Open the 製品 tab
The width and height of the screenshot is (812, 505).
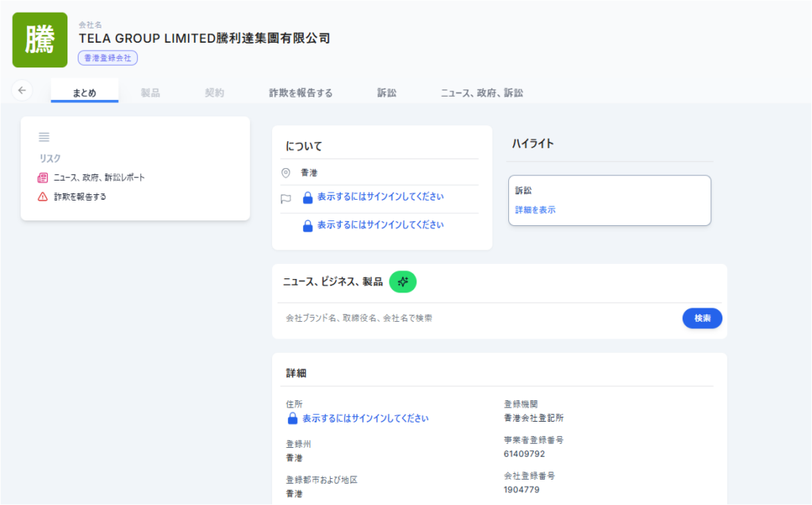point(150,93)
